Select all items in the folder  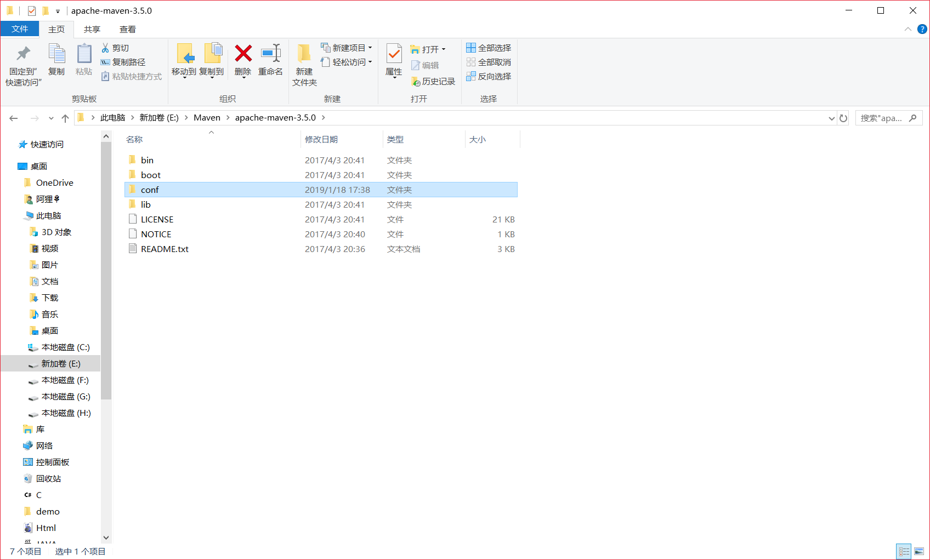489,48
